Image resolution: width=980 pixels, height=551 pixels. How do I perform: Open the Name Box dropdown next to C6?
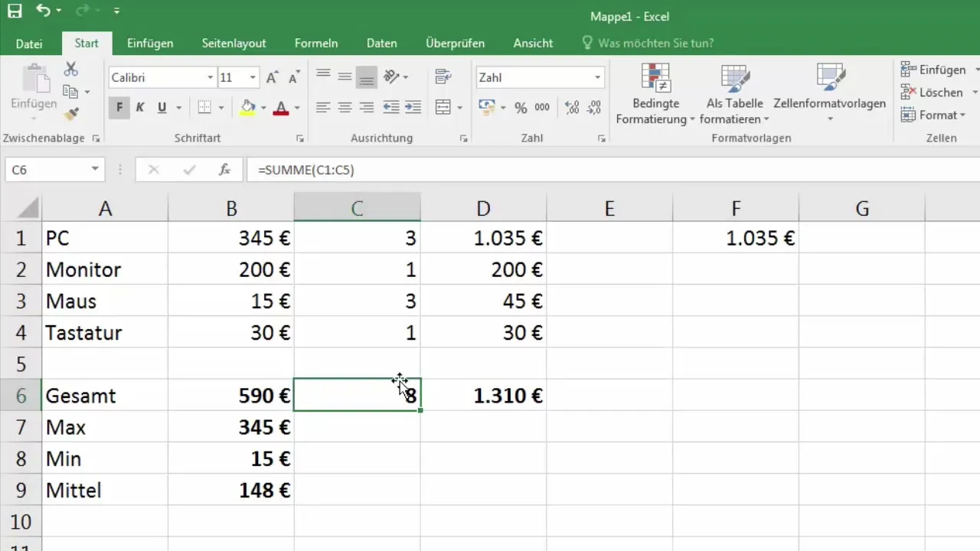coord(95,170)
